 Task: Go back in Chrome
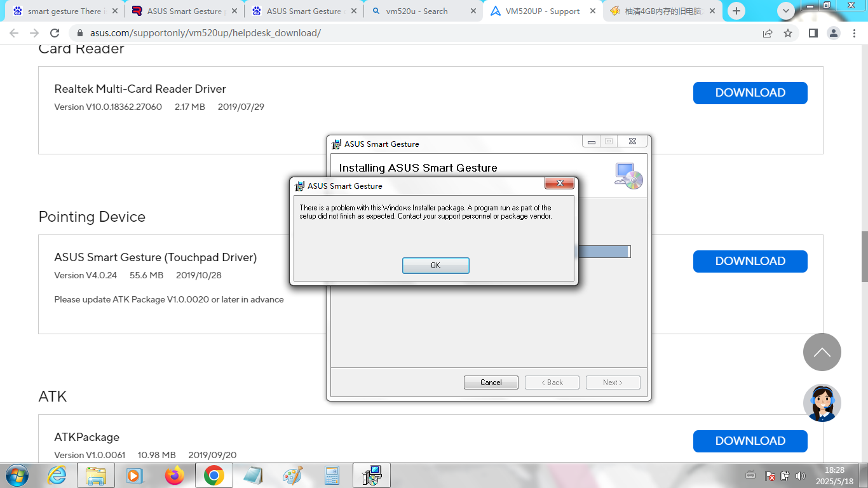[14, 33]
